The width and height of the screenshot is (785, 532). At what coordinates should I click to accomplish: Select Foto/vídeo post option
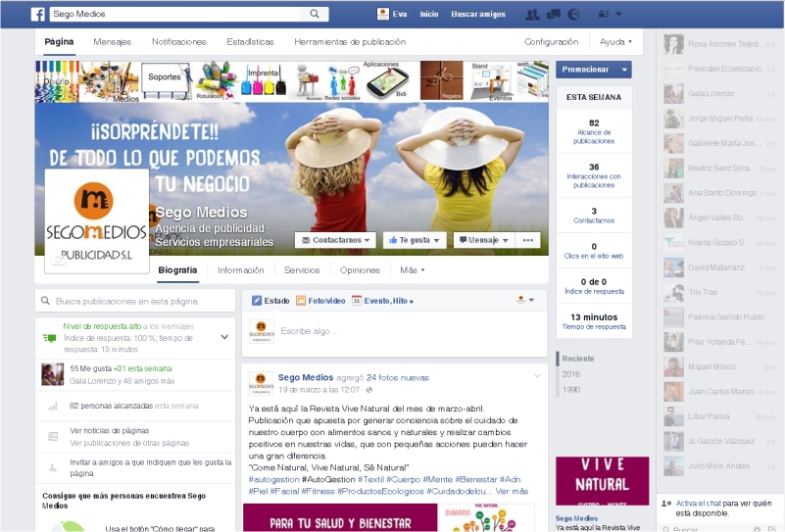[x=320, y=301]
